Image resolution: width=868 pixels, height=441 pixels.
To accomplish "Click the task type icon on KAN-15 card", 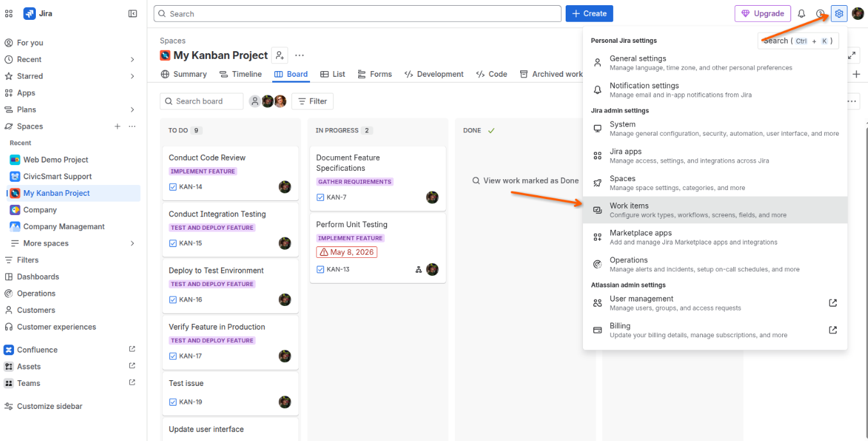I will [173, 243].
